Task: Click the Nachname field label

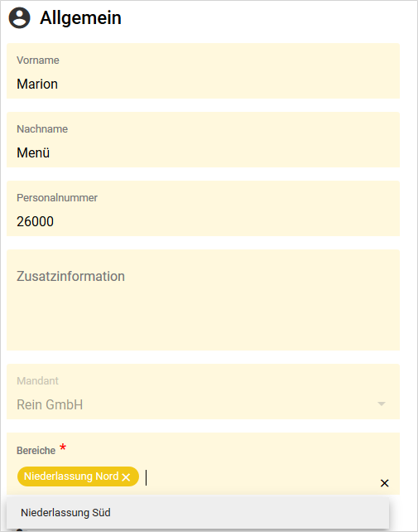Action: click(42, 129)
